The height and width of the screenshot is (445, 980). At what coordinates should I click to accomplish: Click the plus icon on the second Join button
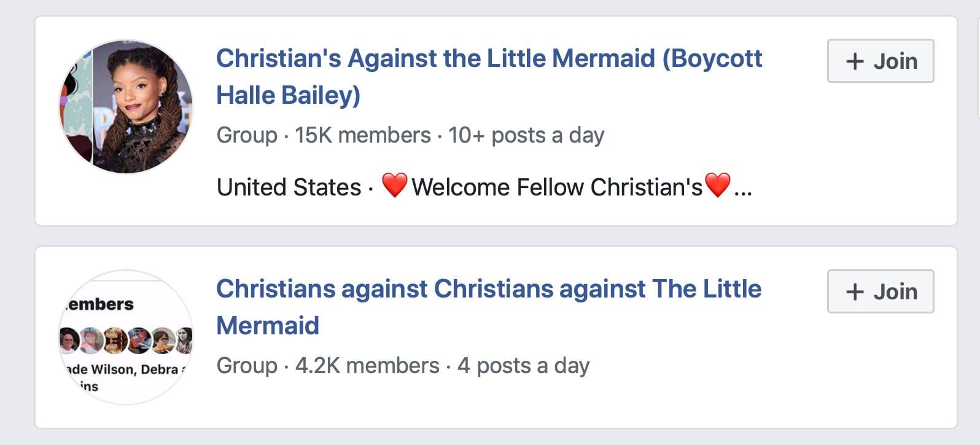click(x=855, y=291)
